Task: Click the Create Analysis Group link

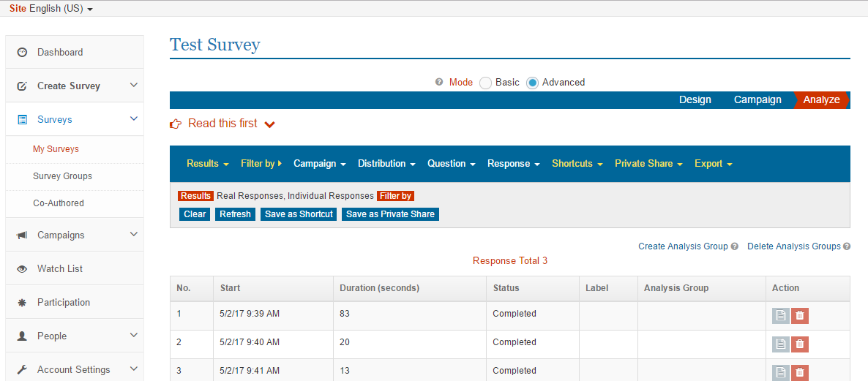Action: click(x=683, y=246)
